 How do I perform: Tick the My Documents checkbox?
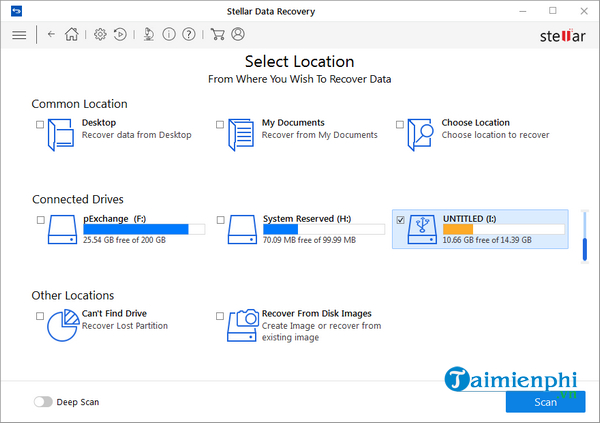pos(220,125)
